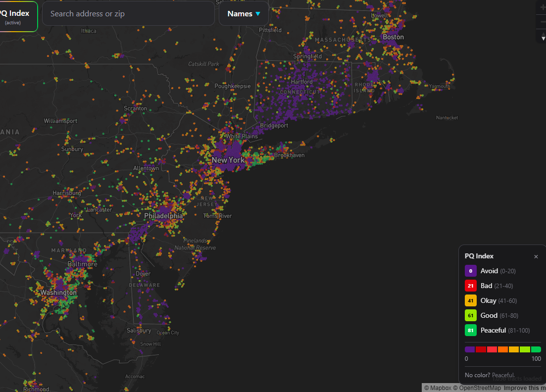
Task: Click the New York map label
Action: pyautogui.click(x=228, y=160)
